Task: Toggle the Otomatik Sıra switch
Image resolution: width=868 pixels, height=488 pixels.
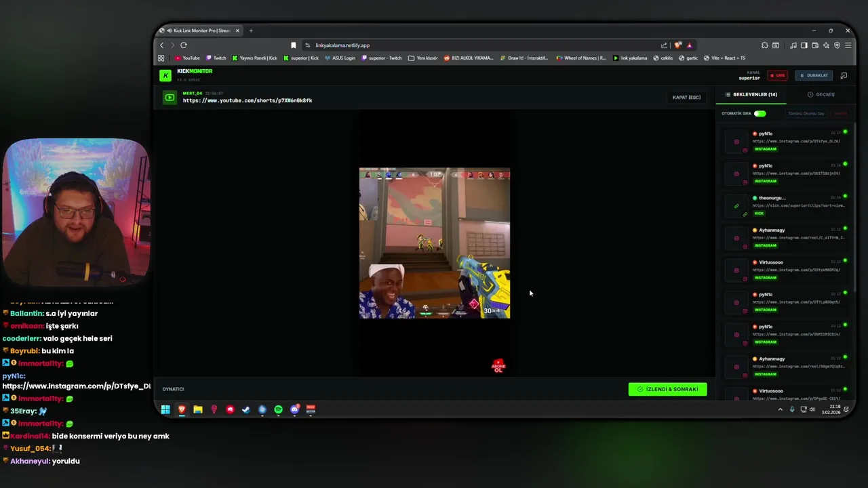Action: pos(759,113)
